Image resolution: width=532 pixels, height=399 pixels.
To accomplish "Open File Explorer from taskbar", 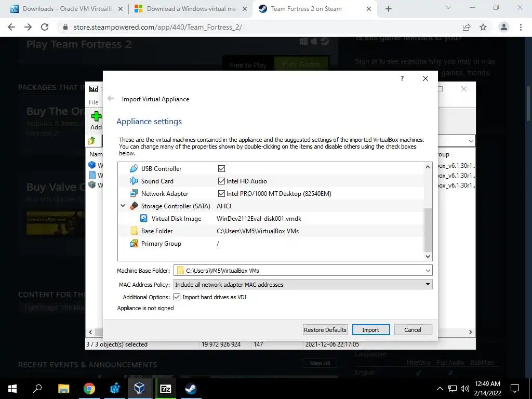I will pos(63,389).
